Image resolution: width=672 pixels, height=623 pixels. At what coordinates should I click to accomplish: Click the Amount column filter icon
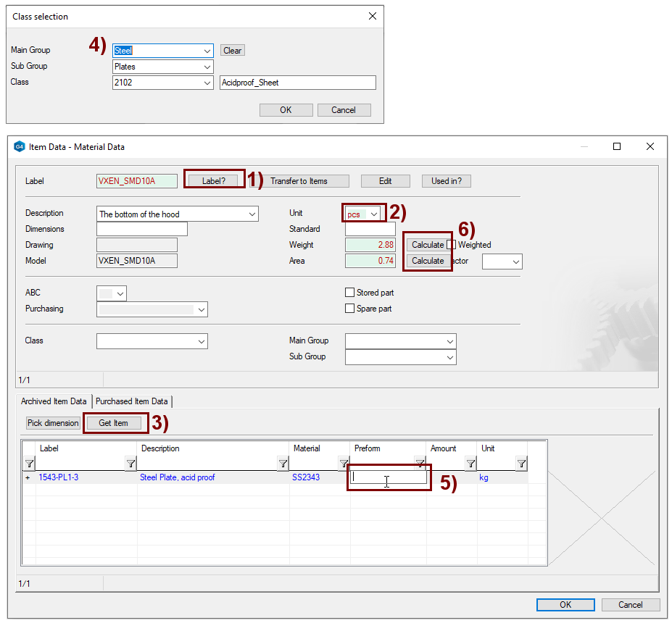pos(470,464)
